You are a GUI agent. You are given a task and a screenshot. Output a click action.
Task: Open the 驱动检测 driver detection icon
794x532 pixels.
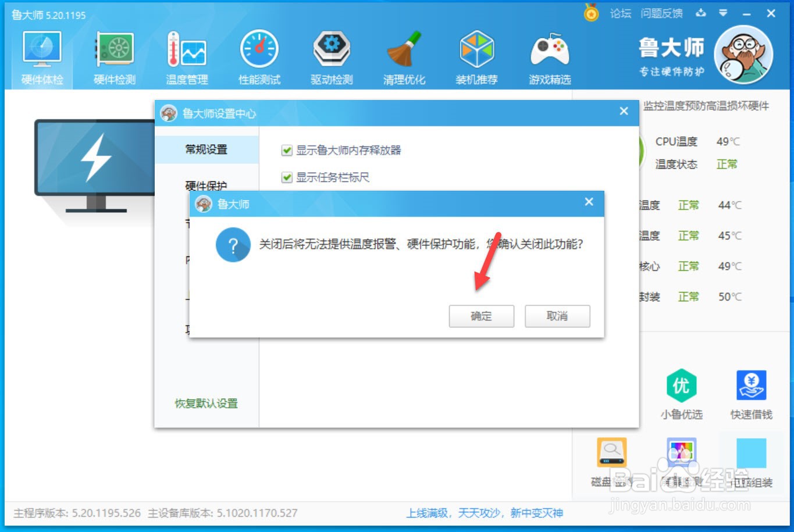[332, 49]
